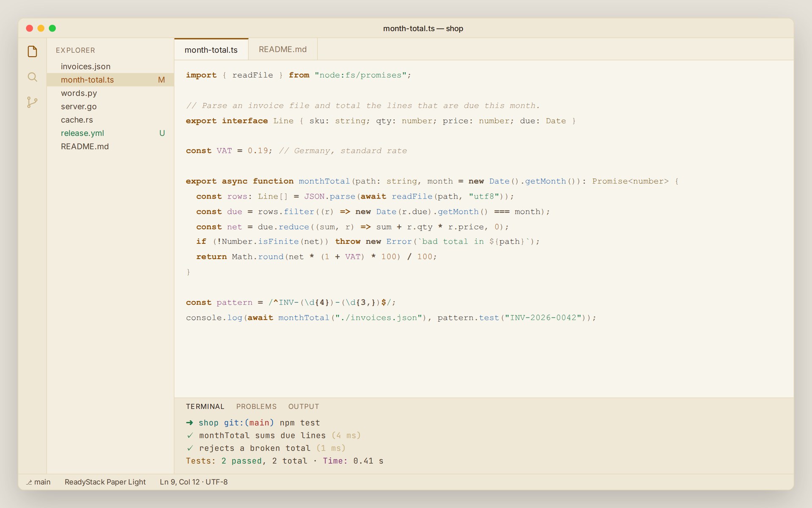Click the const pattern regex line
This screenshot has width=812, height=508.
pyautogui.click(x=291, y=302)
